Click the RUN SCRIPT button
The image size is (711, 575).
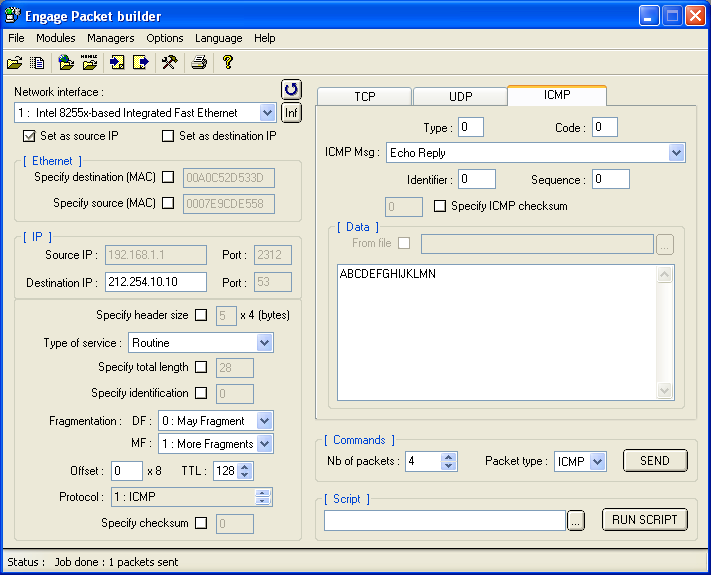tap(645, 519)
